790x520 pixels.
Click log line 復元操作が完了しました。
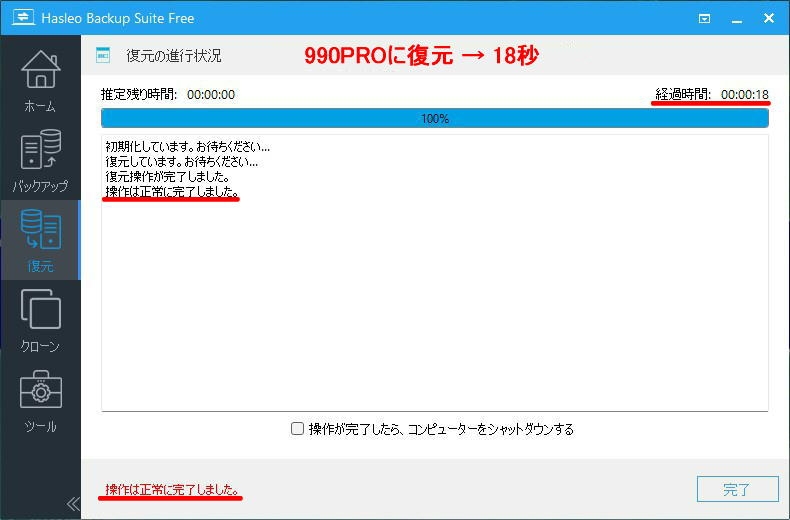click(x=168, y=177)
